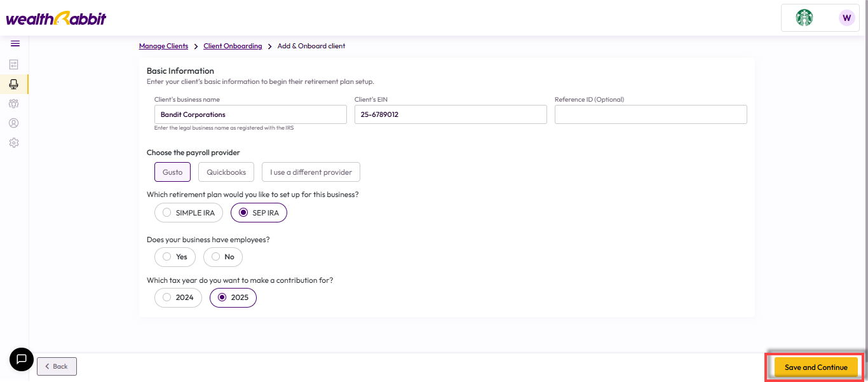Viewport: 868px width, 382px height.
Task: Choose No for business has employees
Action: click(223, 257)
